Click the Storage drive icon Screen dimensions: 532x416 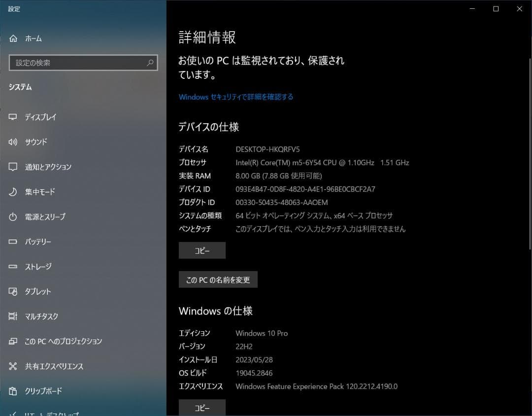pos(13,267)
